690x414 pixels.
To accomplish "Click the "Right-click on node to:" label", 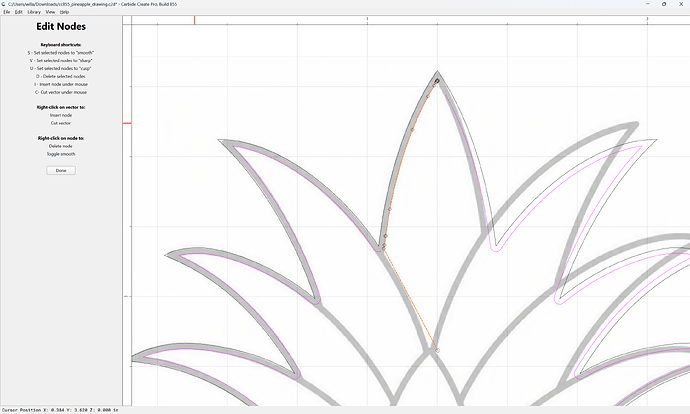I will point(61,138).
